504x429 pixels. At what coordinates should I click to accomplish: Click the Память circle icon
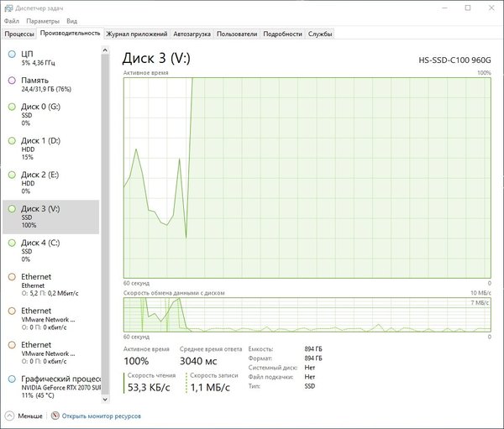12,81
